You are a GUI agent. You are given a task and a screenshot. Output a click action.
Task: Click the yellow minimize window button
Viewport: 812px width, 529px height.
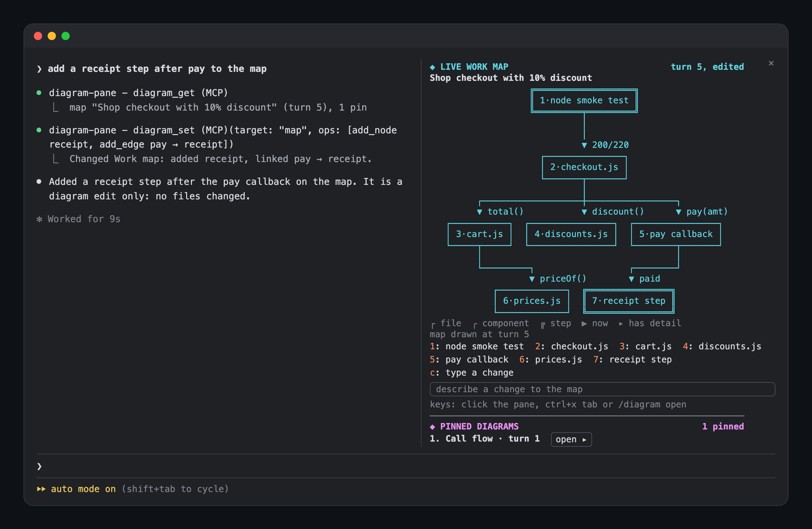click(52, 36)
